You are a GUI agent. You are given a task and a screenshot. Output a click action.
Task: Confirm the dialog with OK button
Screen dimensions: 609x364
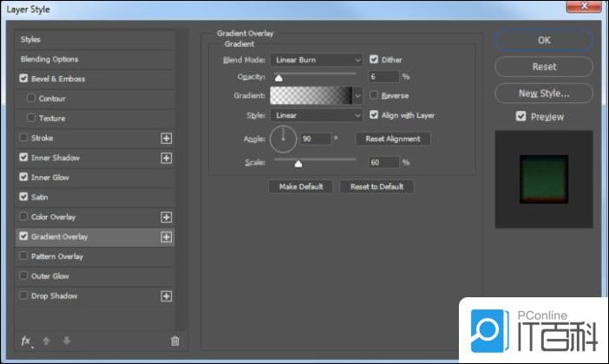click(x=544, y=41)
